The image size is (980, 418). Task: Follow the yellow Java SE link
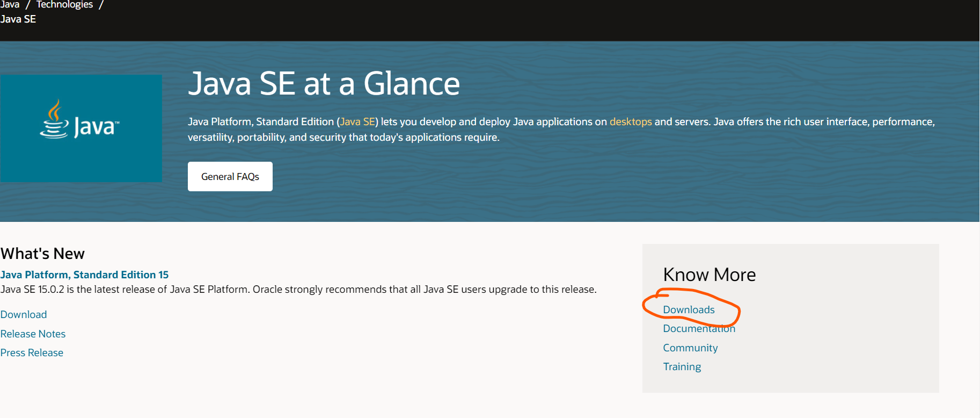(x=357, y=121)
